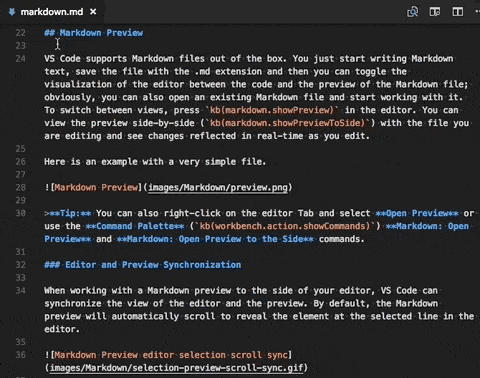Click line number 34 in the gutter
The image size is (480, 378).
pyautogui.click(x=20, y=291)
